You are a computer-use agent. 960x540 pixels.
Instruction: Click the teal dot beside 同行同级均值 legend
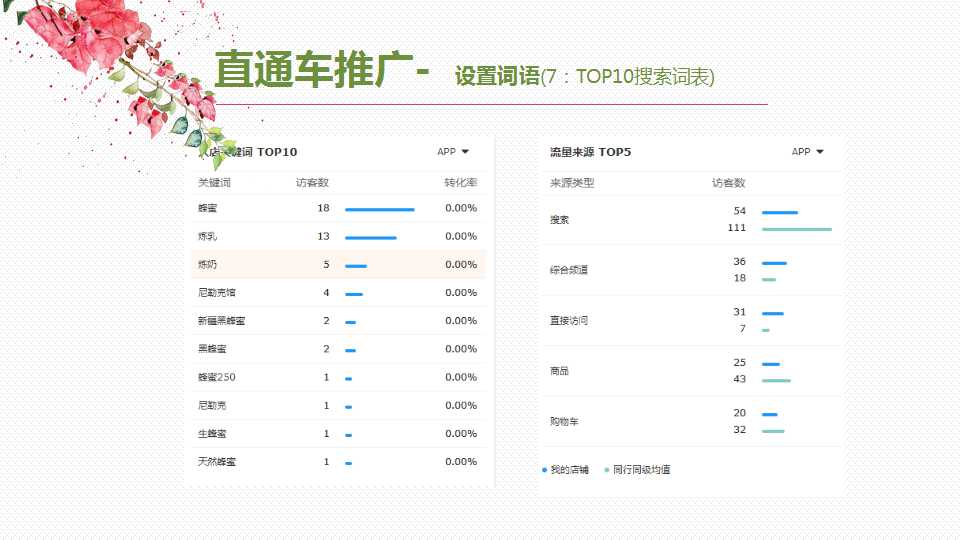tap(607, 470)
